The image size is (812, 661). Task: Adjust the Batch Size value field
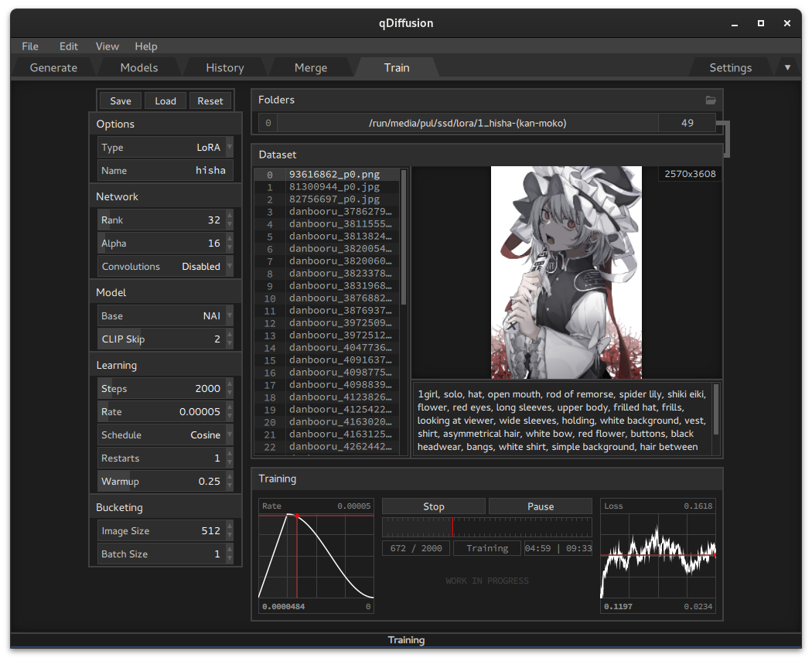[165, 554]
